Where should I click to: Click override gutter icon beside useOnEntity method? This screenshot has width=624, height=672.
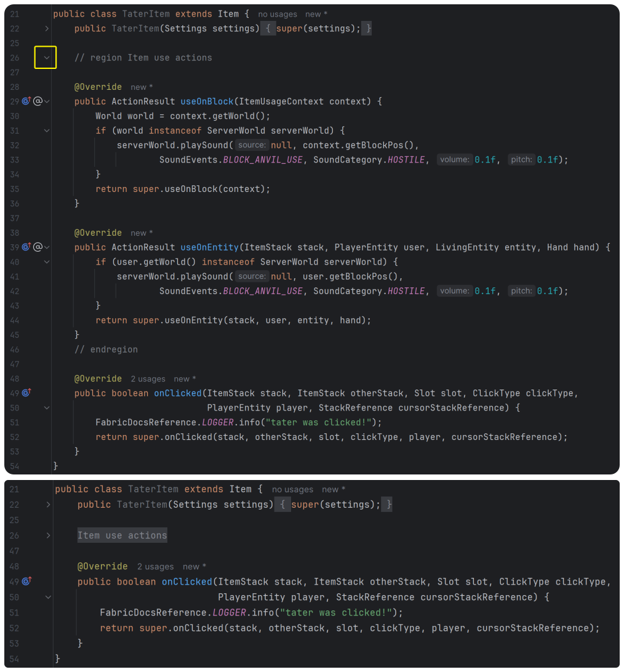[x=26, y=247]
